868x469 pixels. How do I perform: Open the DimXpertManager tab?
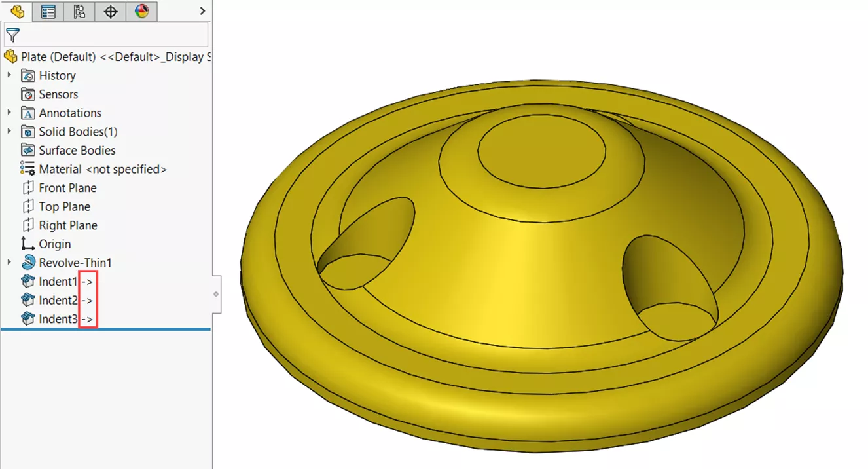click(111, 11)
